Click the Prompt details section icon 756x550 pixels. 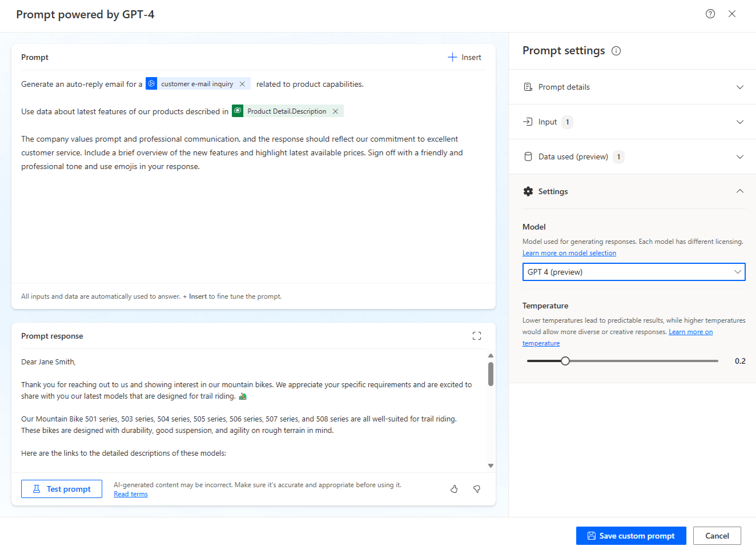pos(528,87)
